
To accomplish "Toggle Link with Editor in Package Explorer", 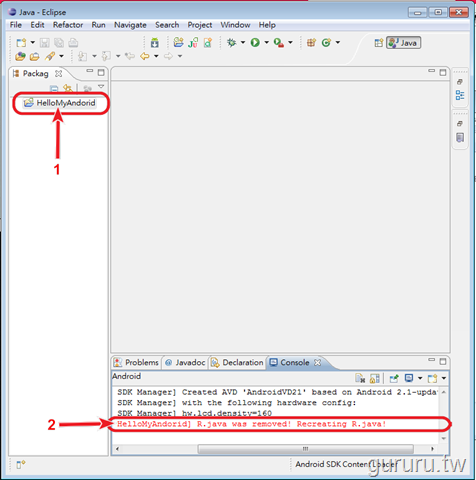I will [x=68, y=88].
